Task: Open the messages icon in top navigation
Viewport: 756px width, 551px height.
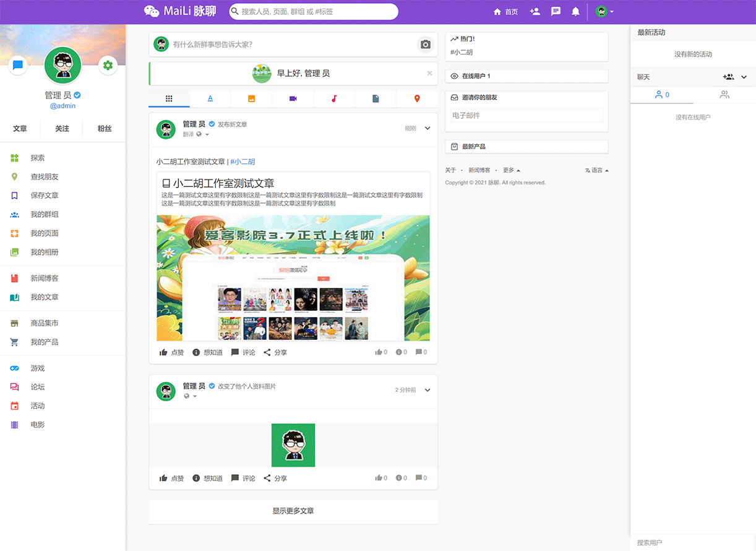Action: [556, 11]
